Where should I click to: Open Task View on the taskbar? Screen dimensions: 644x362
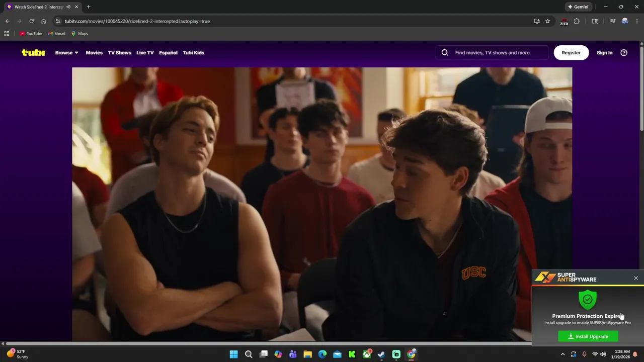pos(264,354)
